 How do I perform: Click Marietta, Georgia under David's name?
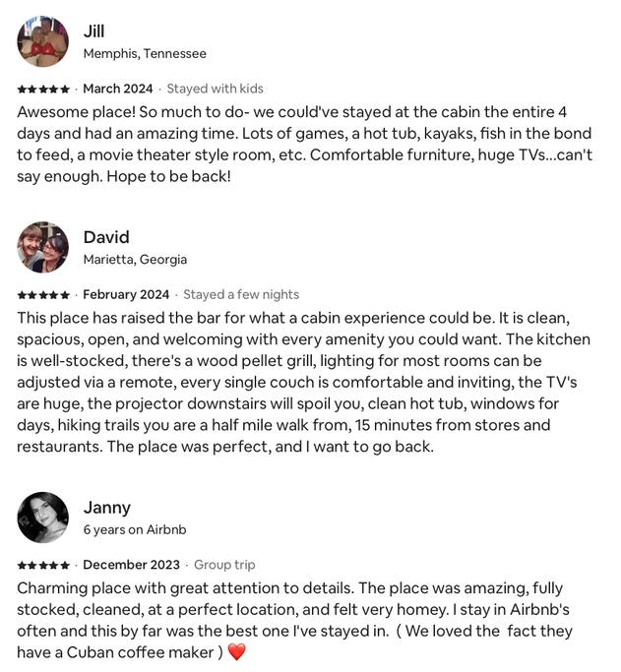click(x=134, y=260)
